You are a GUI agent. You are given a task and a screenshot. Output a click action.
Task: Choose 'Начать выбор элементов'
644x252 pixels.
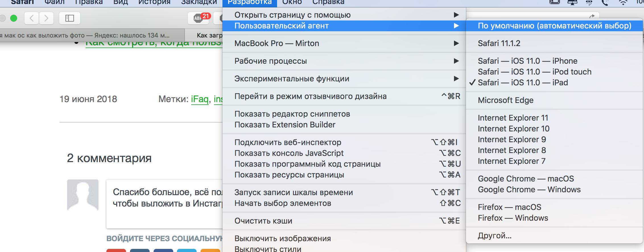point(344,203)
